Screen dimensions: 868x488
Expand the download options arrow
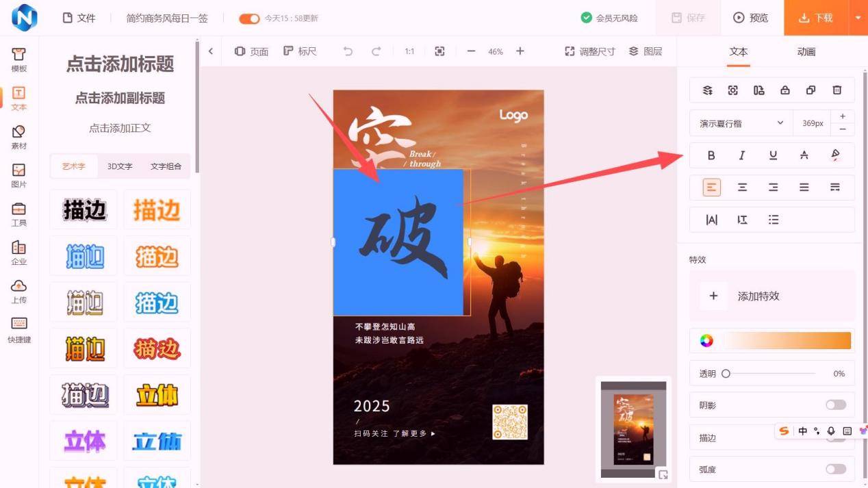point(858,18)
